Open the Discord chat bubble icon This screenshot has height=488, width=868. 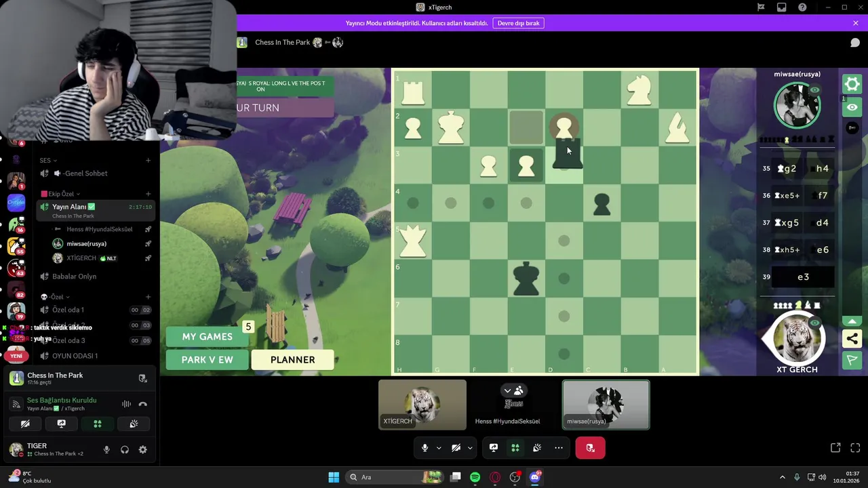tap(855, 43)
